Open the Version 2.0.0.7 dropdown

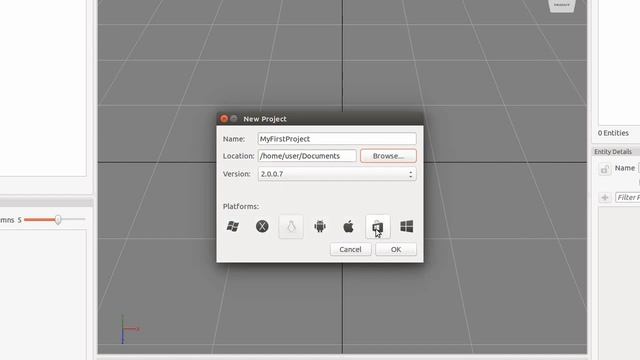[x=337, y=174]
